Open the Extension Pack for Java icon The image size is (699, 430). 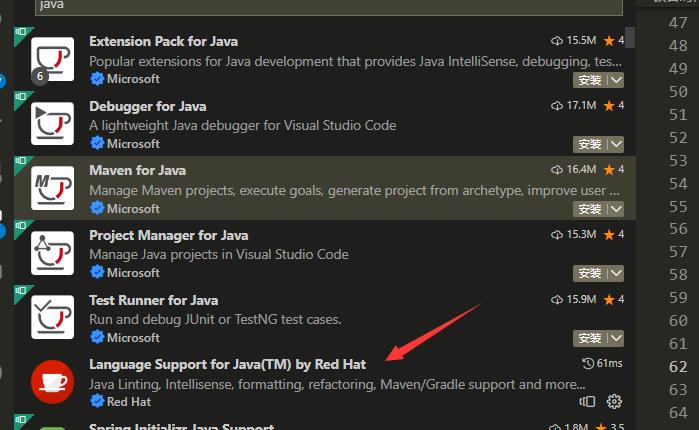coord(53,59)
